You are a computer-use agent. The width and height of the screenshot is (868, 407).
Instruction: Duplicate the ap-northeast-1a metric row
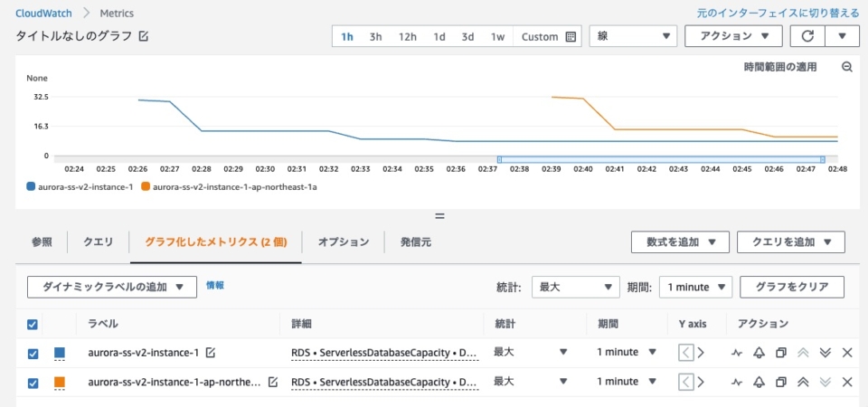(780, 382)
